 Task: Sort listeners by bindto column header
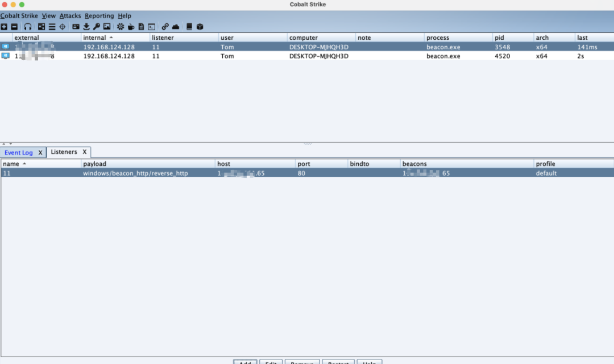374,164
